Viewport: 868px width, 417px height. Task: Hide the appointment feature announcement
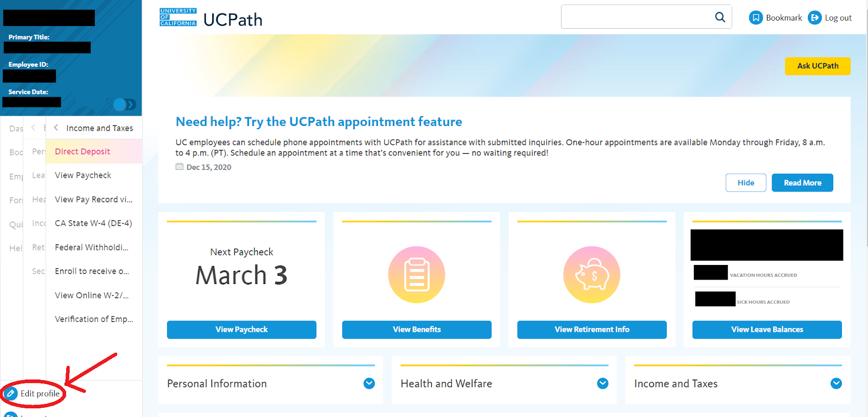tap(745, 183)
